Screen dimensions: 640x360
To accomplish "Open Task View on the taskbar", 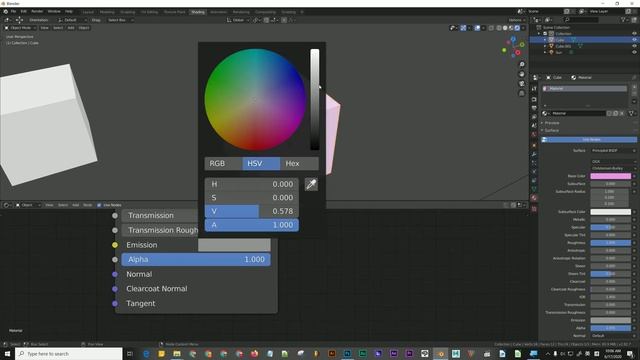I will pyautogui.click(x=130, y=353).
